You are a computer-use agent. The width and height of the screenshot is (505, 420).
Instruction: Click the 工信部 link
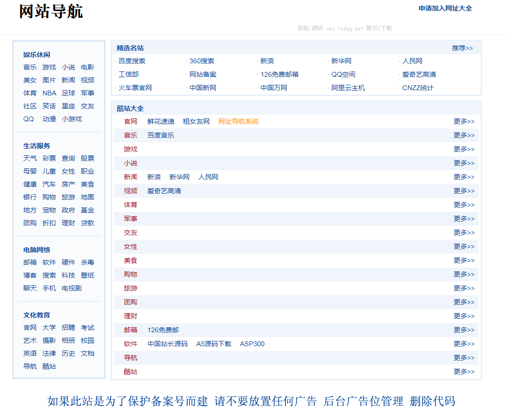[x=129, y=74]
